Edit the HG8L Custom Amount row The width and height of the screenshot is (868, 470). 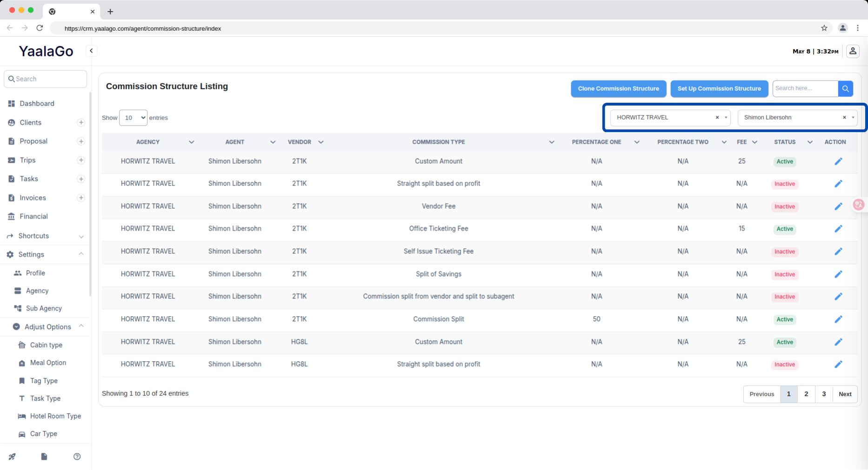(x=838, y=342)
